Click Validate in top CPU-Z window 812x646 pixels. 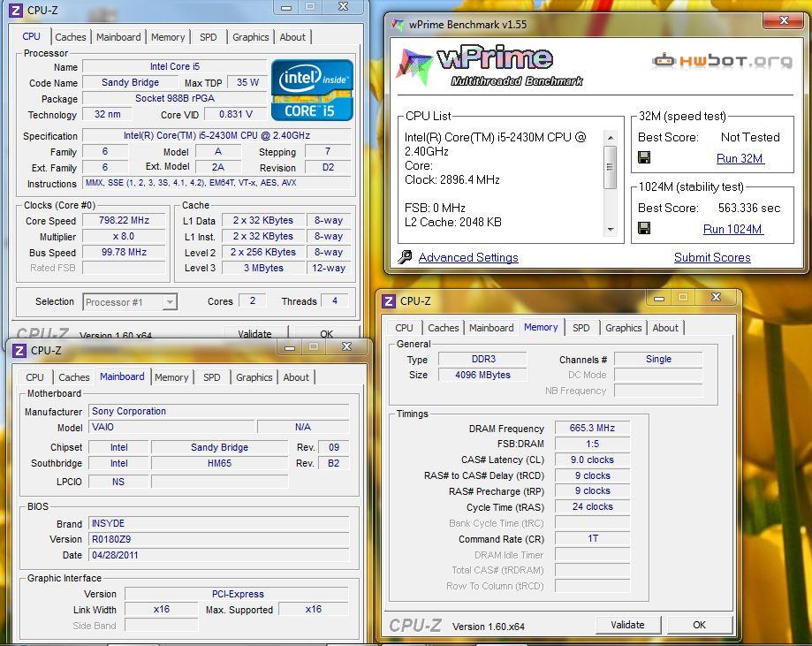tap(254, 332)
